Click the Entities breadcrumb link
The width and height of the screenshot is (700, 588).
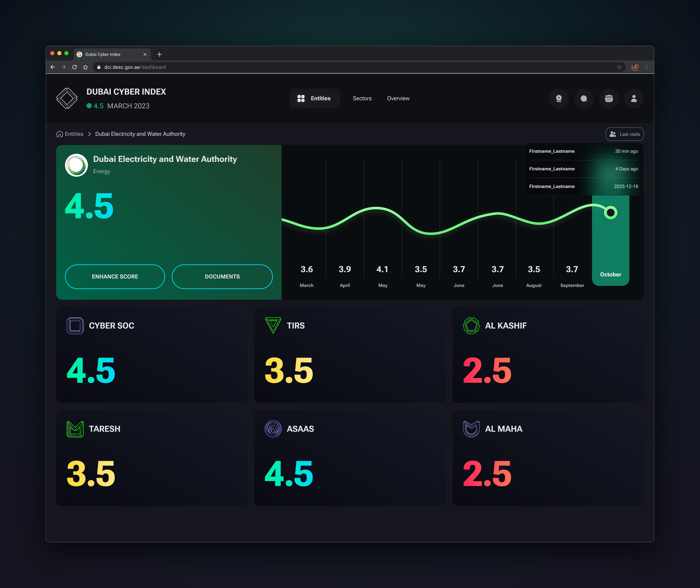[x=74, y=134]
